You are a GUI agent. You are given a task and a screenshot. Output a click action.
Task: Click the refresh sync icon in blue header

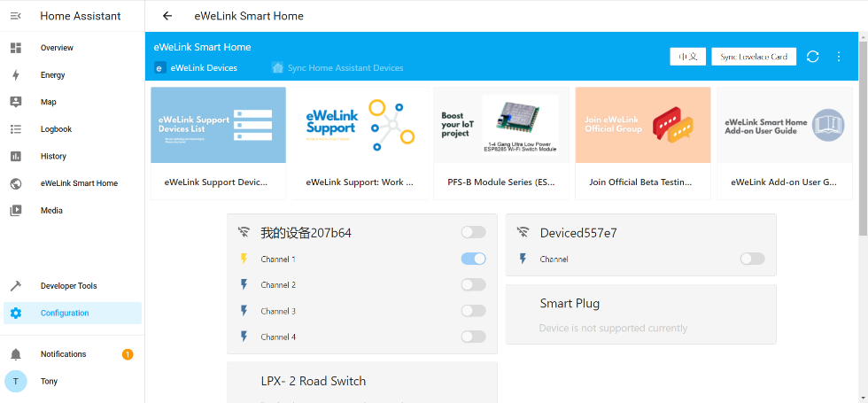tap(813, 57)
